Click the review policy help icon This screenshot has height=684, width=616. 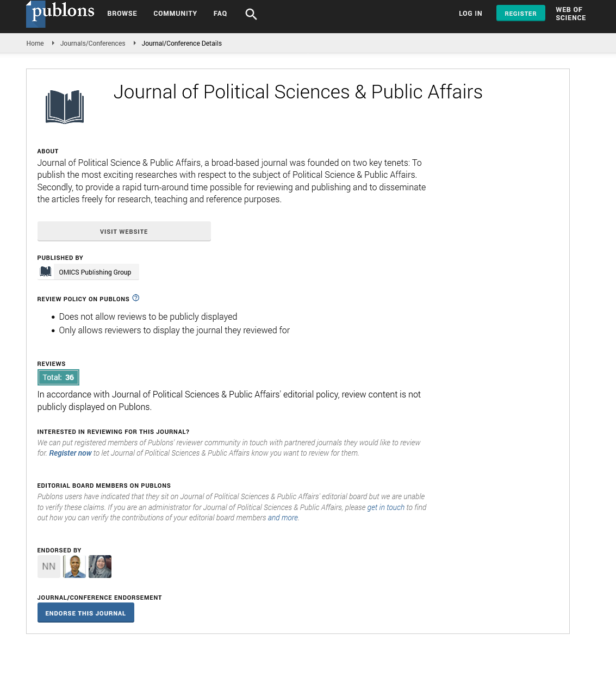(136, 298)
